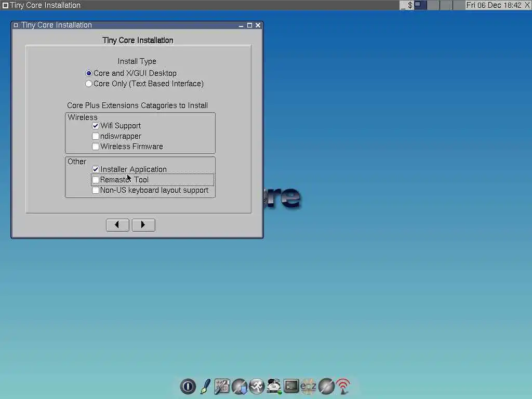The height and width of the screenshot is (399, 532).
Task: Open the Control Panel tools icon
Action: tap(222, 386)
